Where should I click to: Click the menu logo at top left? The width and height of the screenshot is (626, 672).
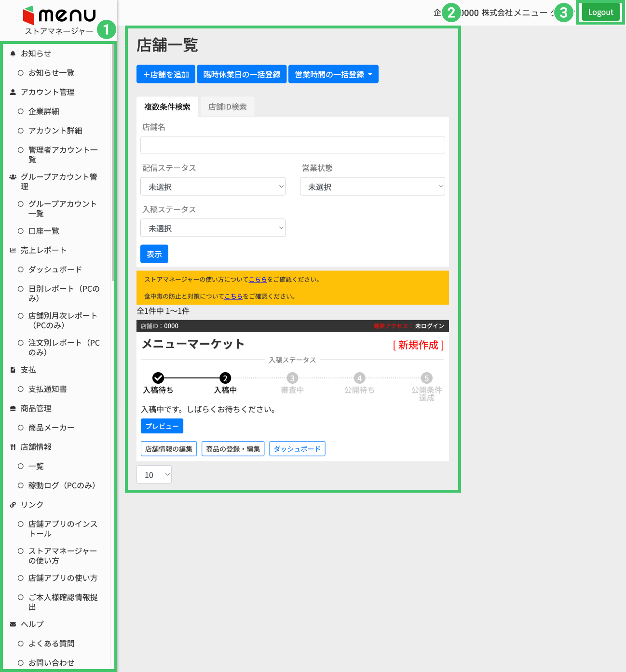[59, 15]
